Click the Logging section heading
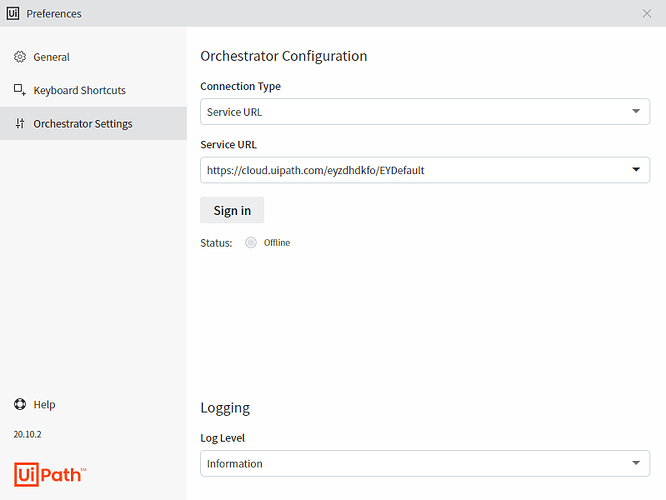This screenshot has height=500, width=666. pos(225,408)
